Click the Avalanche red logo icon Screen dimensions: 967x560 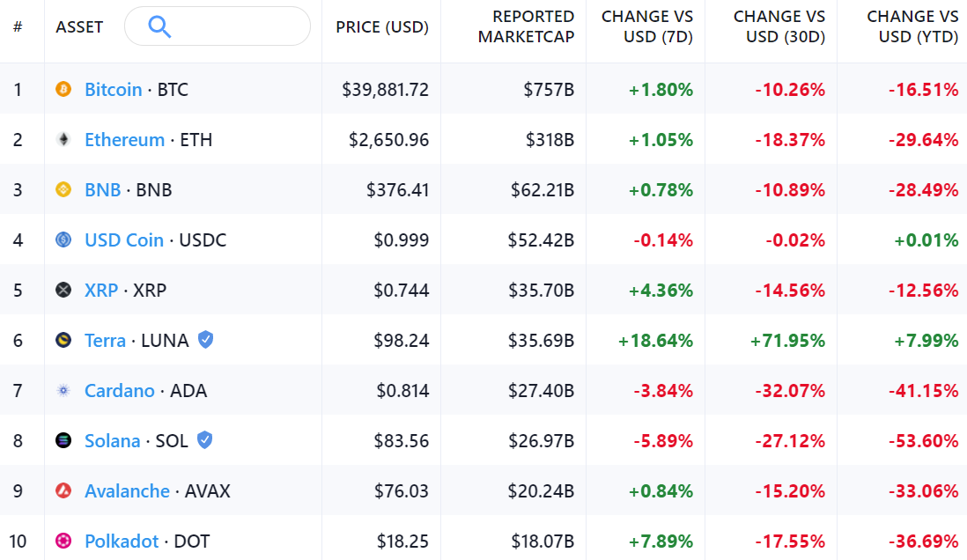pyautogui.click(x=63, y=490)
